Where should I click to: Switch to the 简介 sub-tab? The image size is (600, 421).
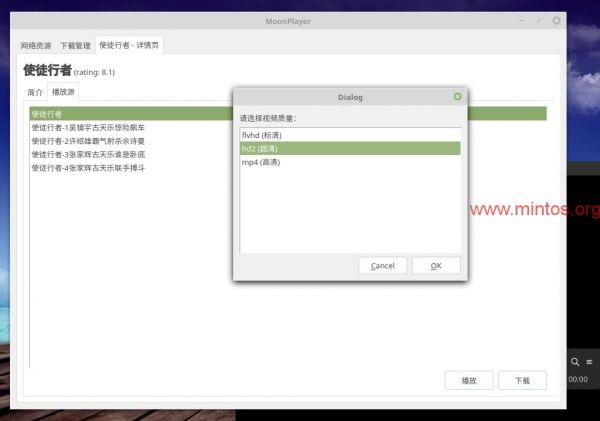[35, 92]
